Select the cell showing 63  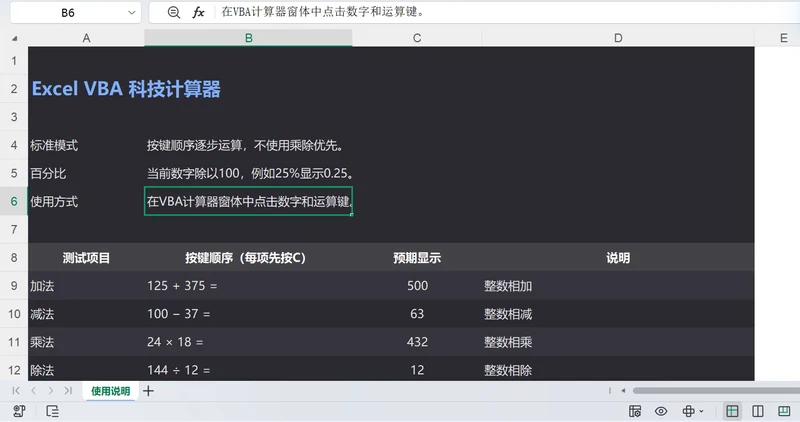click(417, 314)
